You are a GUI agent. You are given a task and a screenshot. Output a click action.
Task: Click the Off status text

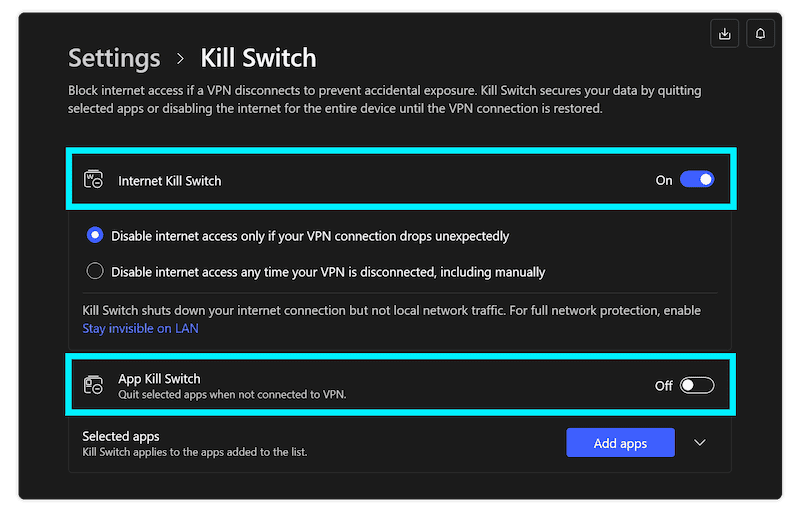point(664,386)
